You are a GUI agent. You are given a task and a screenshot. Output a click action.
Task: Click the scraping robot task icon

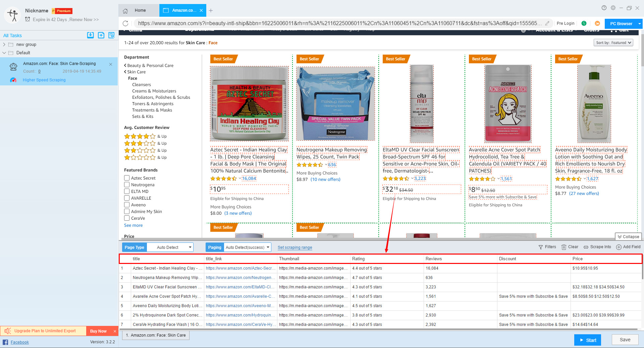pos(13,67)
